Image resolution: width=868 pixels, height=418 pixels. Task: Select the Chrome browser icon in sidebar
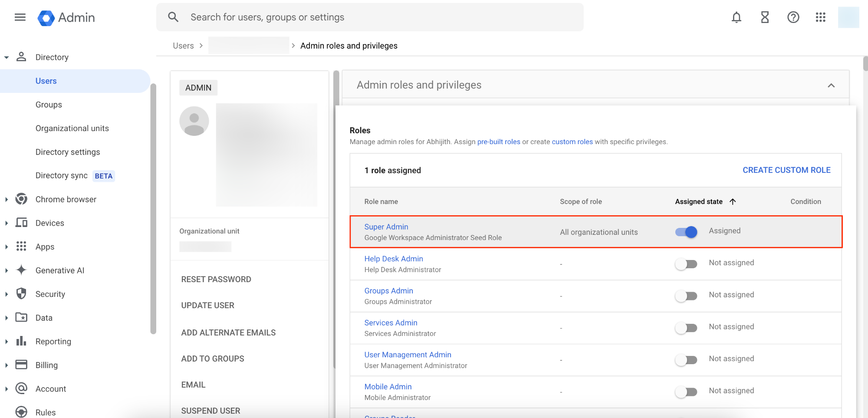[x=21, y=199]
